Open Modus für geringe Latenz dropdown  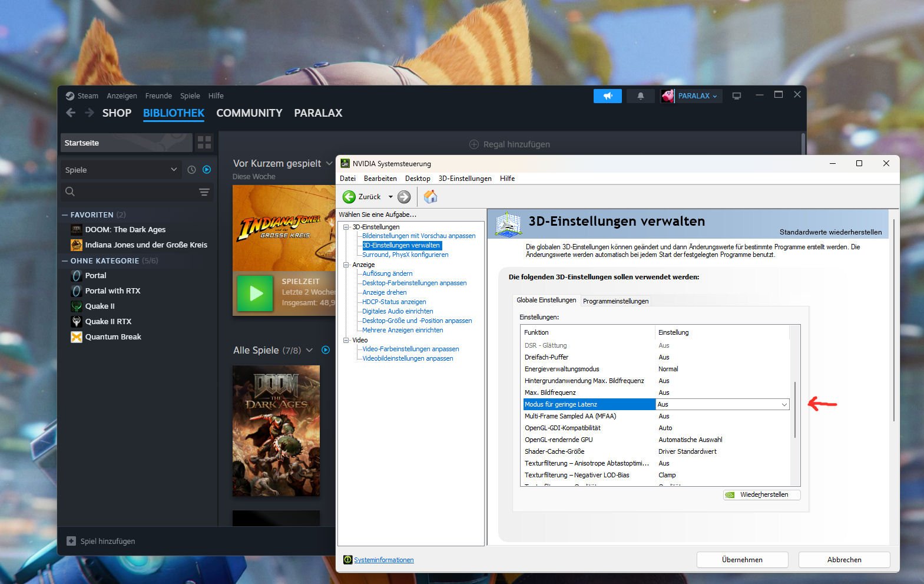[x=784, y=404]
